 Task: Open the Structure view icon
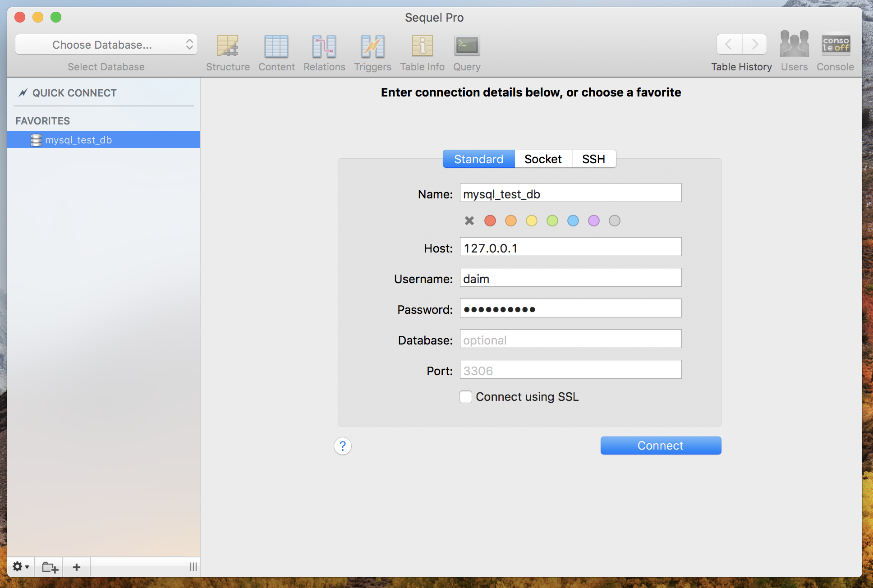coord(228,46)
